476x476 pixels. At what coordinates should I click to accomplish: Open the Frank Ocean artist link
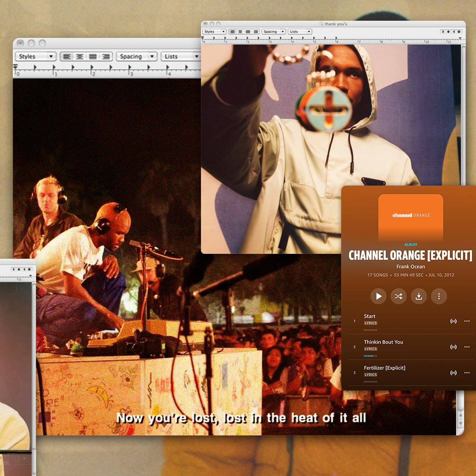pos(410,267)
